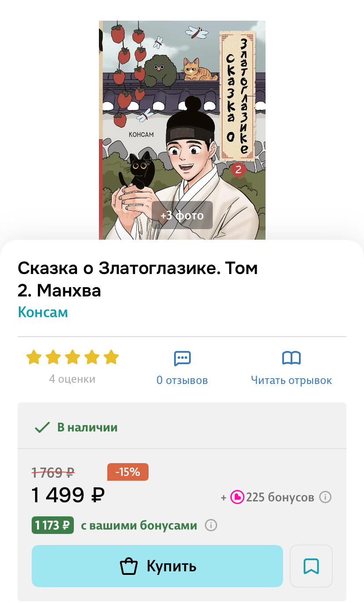
Task: Tap the 'В наличии' availability label
Action: 87,428
